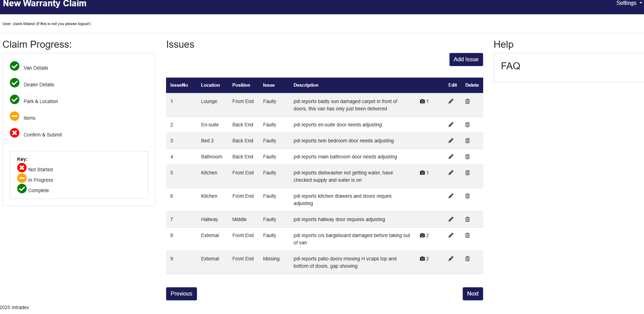Edit the patio doors missing issue
Viewport: 644px width, 314px height.
point(450,259)
